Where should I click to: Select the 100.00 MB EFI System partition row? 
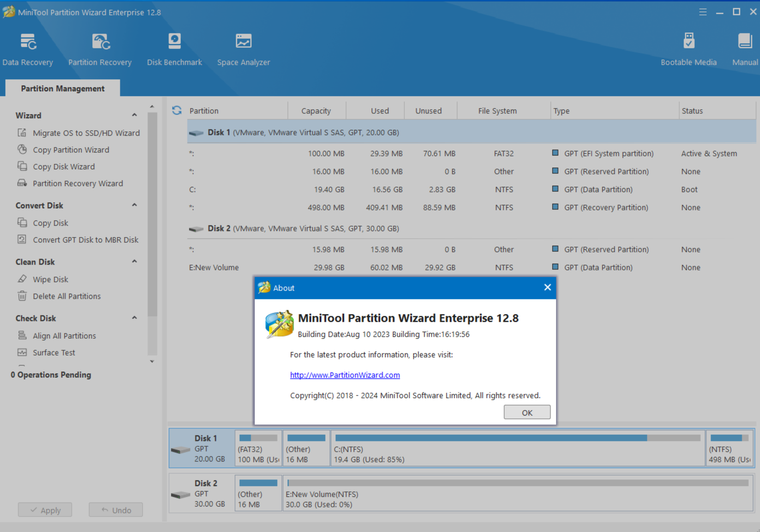click(471, 153)
